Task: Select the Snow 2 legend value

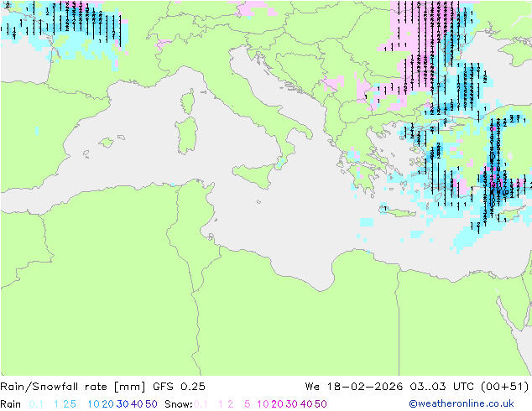Action: click(231, 404)
